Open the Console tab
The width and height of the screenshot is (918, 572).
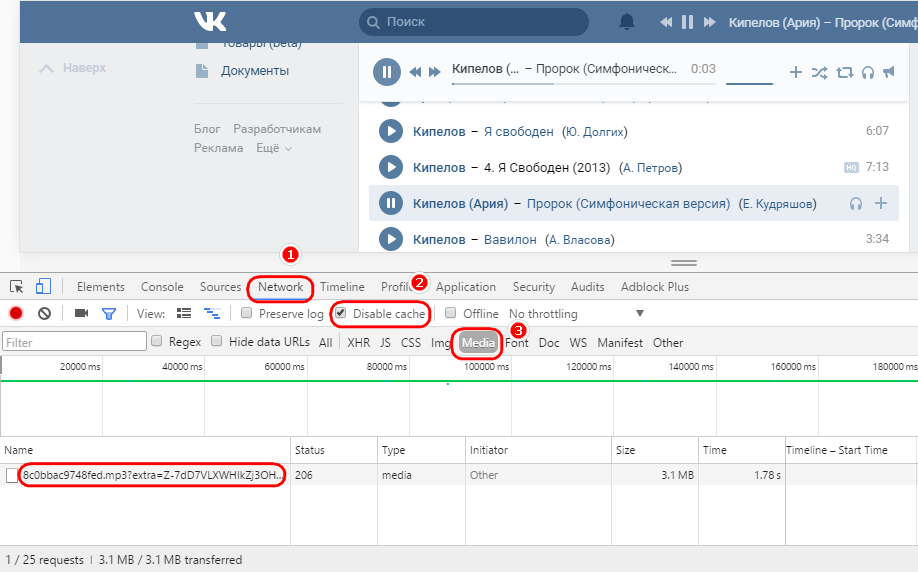(162, 287)
